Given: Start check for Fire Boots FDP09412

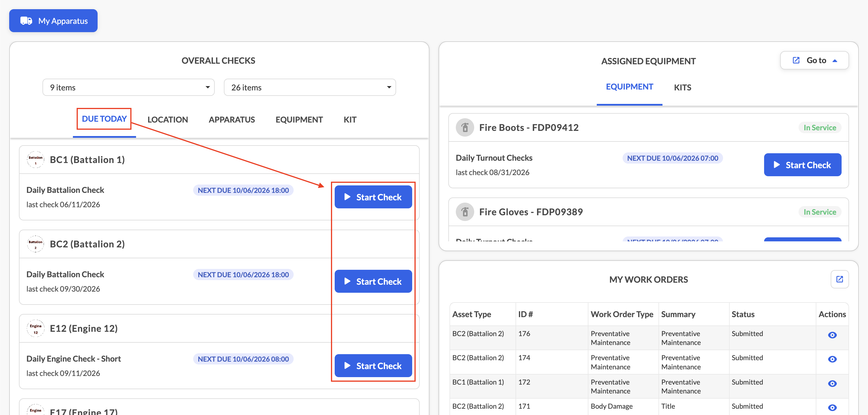Looking at the screenshot, I should click(802, 165).
